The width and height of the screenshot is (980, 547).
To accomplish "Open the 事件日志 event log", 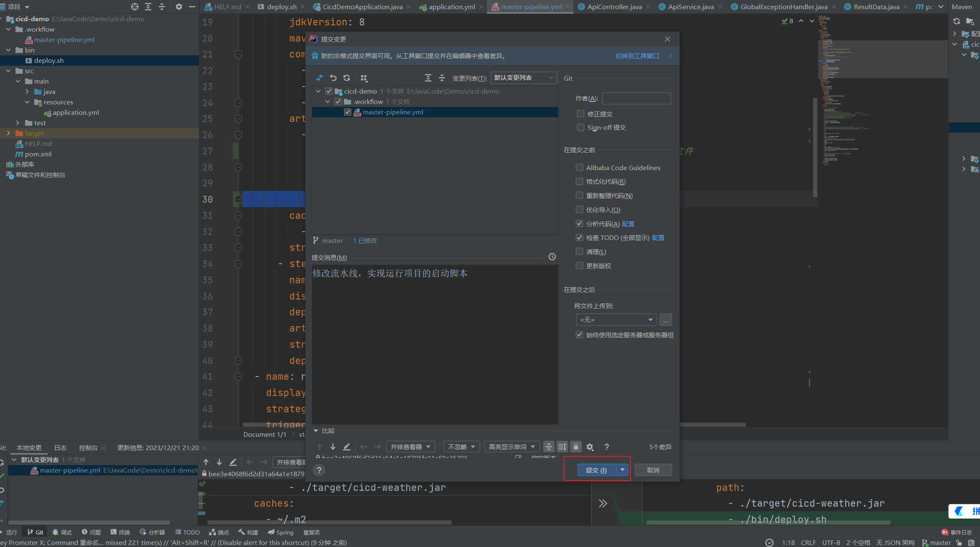I will pos(957,532).
